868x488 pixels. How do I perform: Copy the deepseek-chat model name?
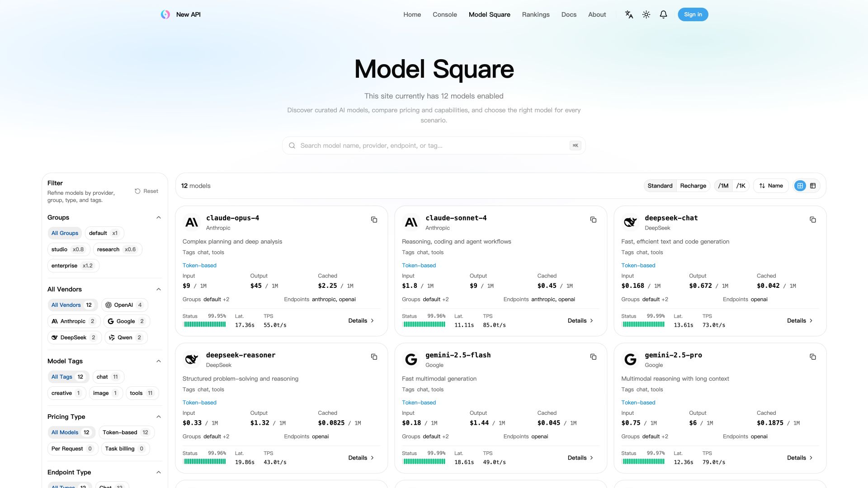click(x=812, y=220)
